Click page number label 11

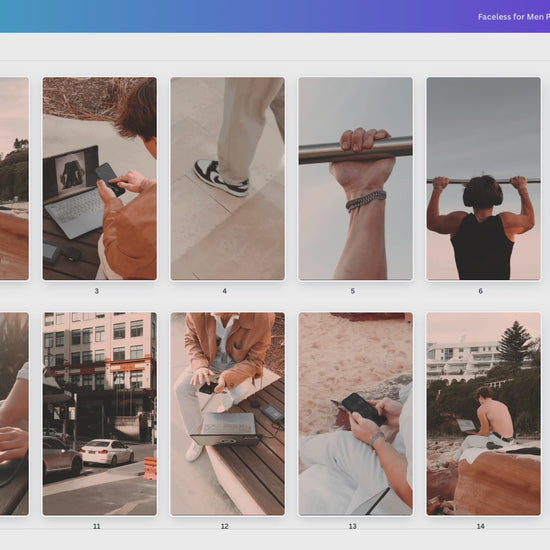click(x=96, y=526)
